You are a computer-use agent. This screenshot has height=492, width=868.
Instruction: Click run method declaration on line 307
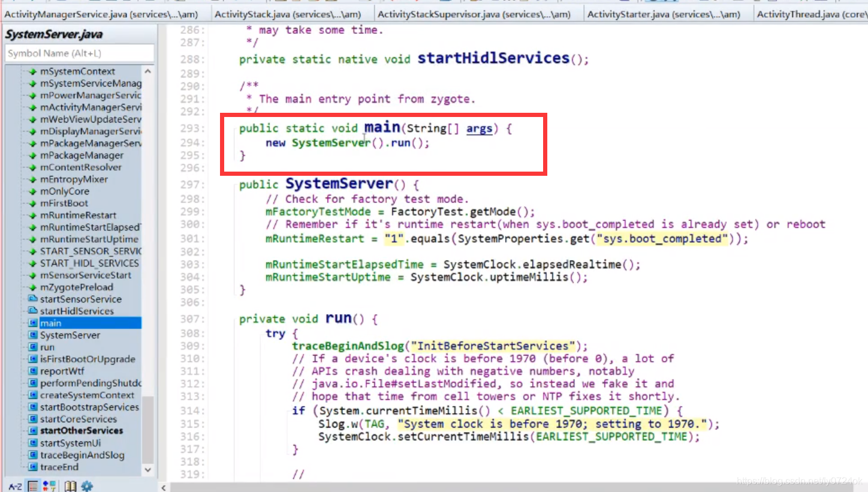coord(339,318)
